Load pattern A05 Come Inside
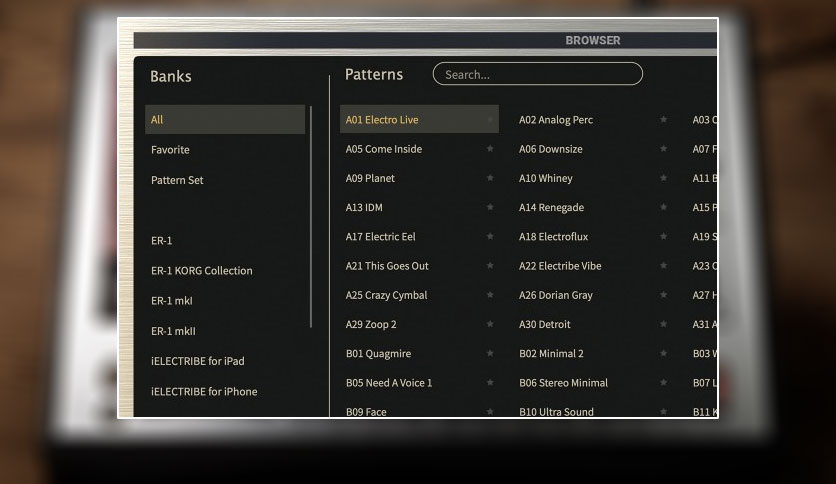Viewport: 836px width, 484px height. click(x=384, y=149)
